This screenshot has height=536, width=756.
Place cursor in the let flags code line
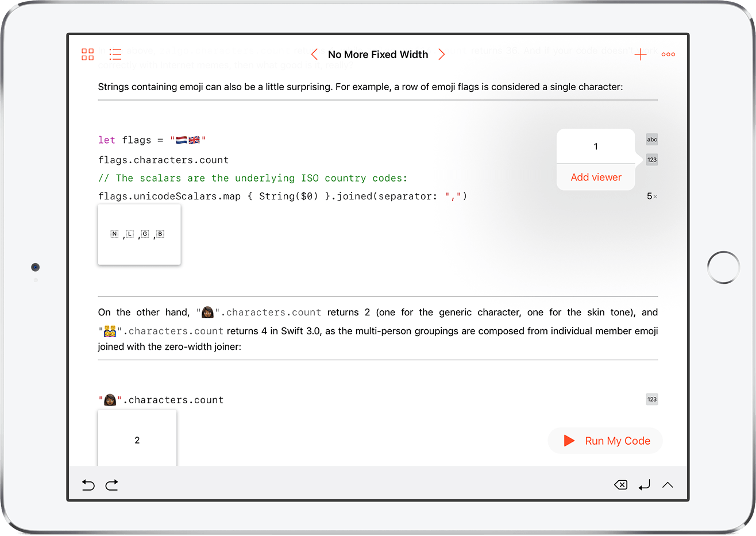coord(152,140)
